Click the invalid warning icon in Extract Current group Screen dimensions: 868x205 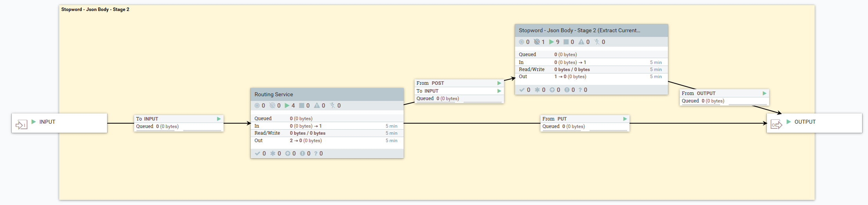581,42
